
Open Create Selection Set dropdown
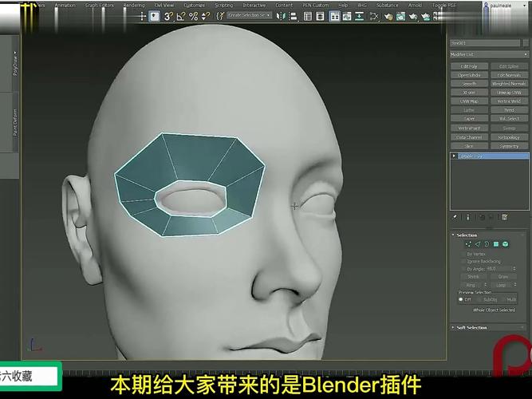249,15
